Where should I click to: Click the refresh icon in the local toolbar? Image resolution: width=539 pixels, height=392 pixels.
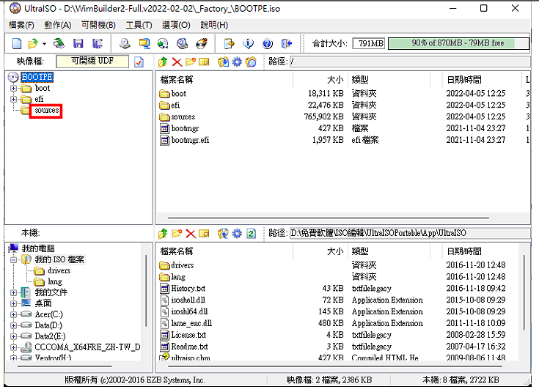(252, 234)
